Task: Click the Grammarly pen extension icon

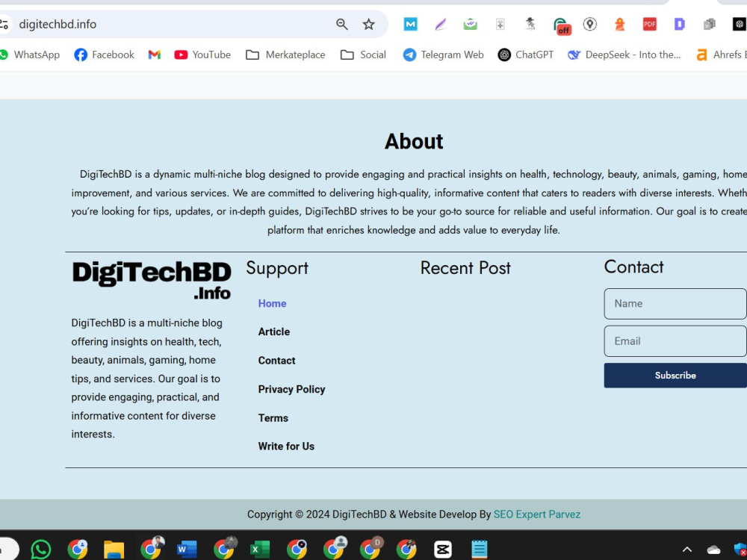Action: (440, 24)
